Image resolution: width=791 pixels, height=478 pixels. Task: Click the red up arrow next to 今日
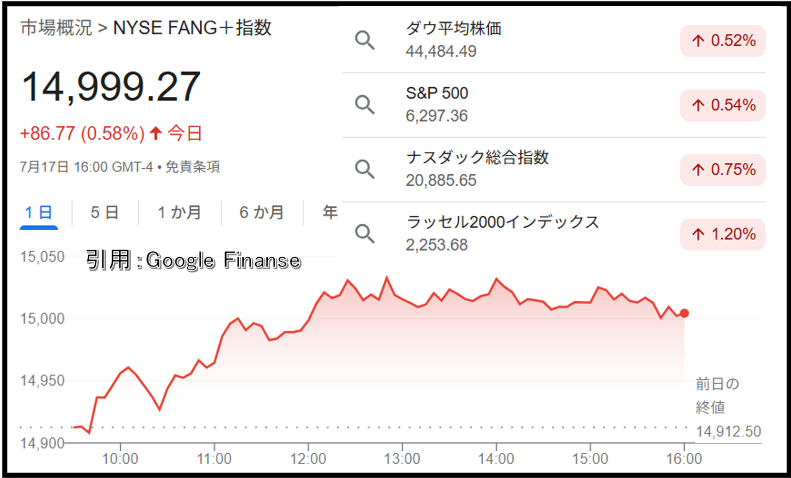pyautogui.click(x=156, y=133)
